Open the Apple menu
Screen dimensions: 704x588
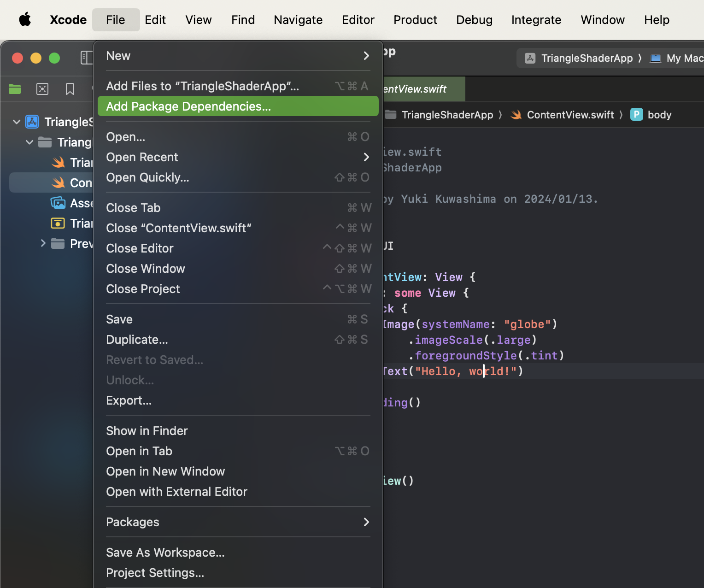point(25,19)
